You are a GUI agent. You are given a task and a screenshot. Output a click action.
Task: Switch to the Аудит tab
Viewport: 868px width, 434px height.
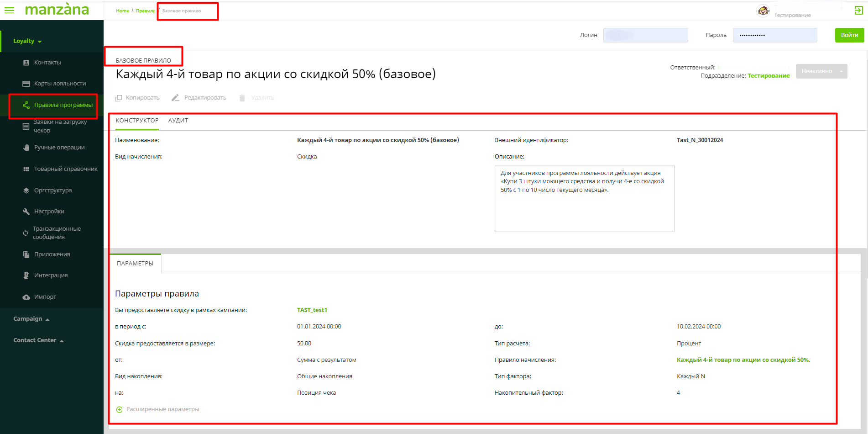(178, 121)
